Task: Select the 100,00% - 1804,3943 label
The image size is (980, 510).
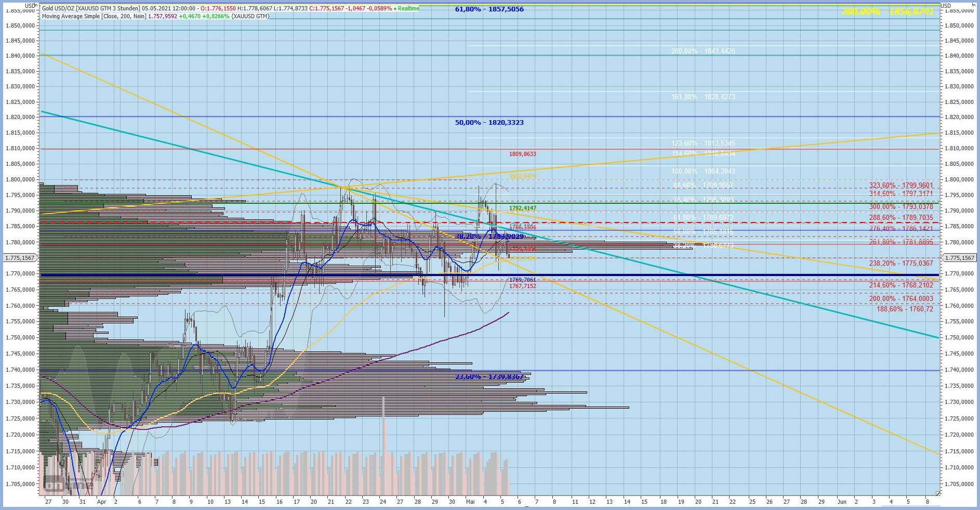Action: coord(703,171)
